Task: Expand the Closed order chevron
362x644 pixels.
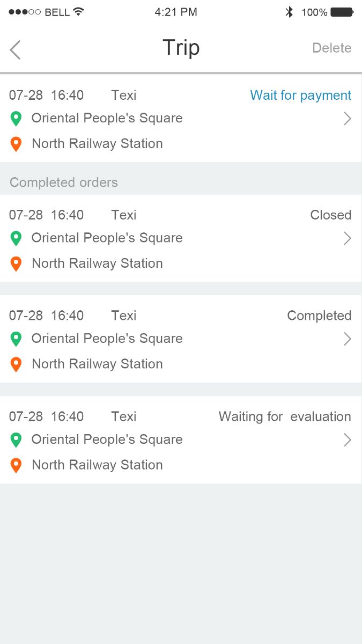Action: (x=347, y=238)
